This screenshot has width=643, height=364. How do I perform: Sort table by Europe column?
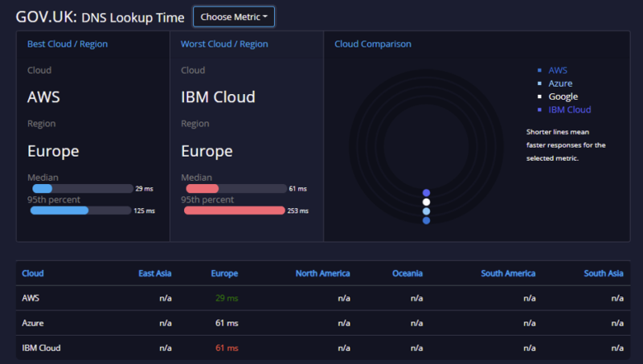224,273
